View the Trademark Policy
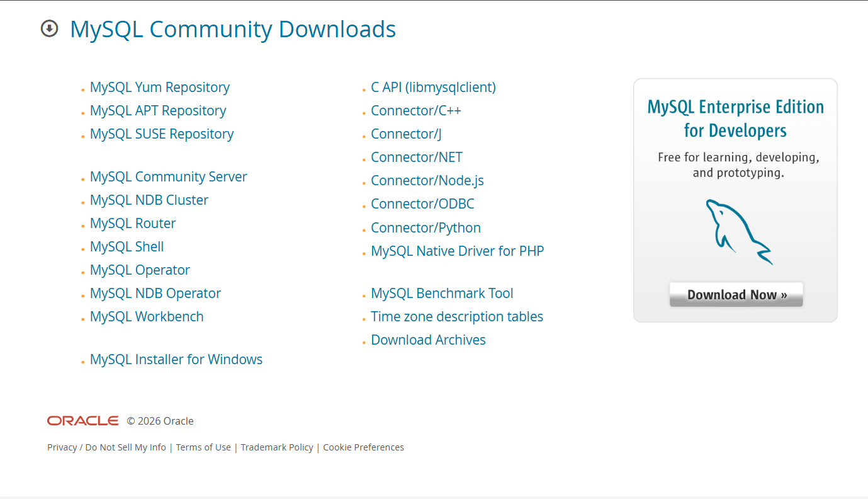This screenshot has height=499, width=868. click(277, 447)
